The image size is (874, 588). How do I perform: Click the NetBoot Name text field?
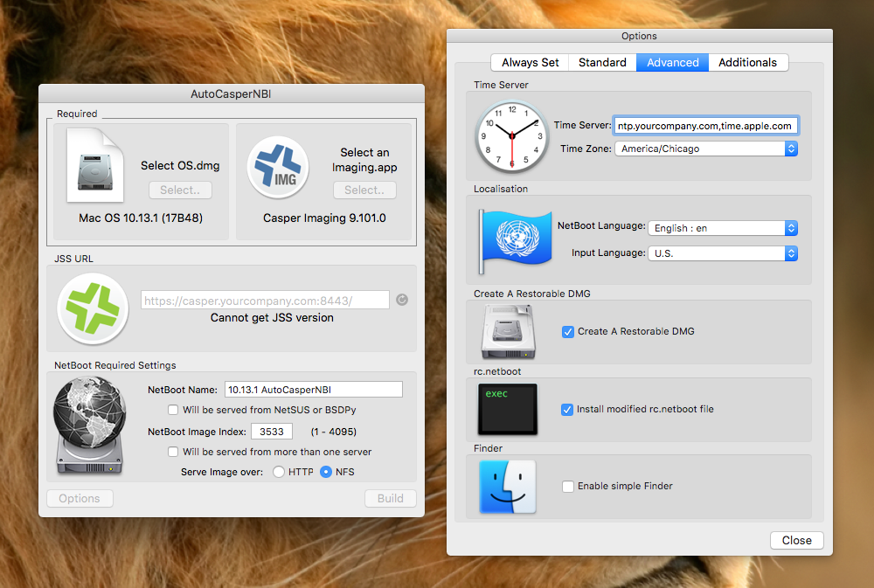(313, 390)
